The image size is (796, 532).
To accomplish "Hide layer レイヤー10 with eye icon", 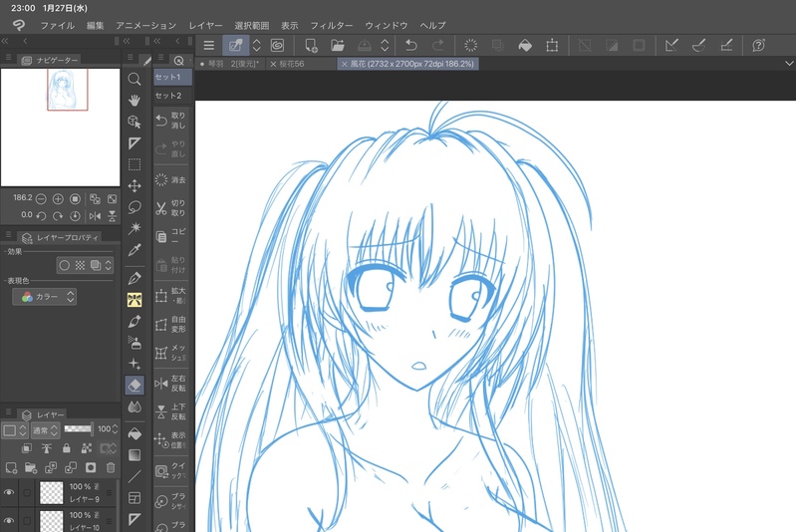I will click(9, 521).
